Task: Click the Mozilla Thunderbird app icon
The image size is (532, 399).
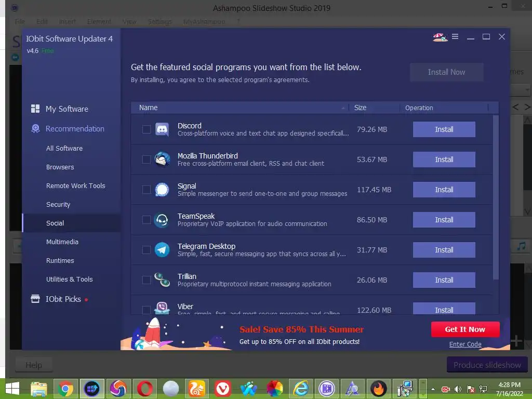Action: point(162,159)
